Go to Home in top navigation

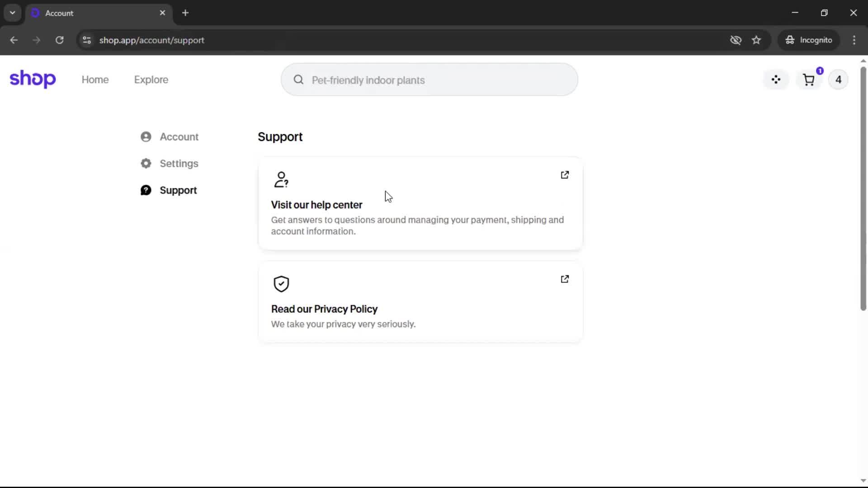[x=95, y=80]
